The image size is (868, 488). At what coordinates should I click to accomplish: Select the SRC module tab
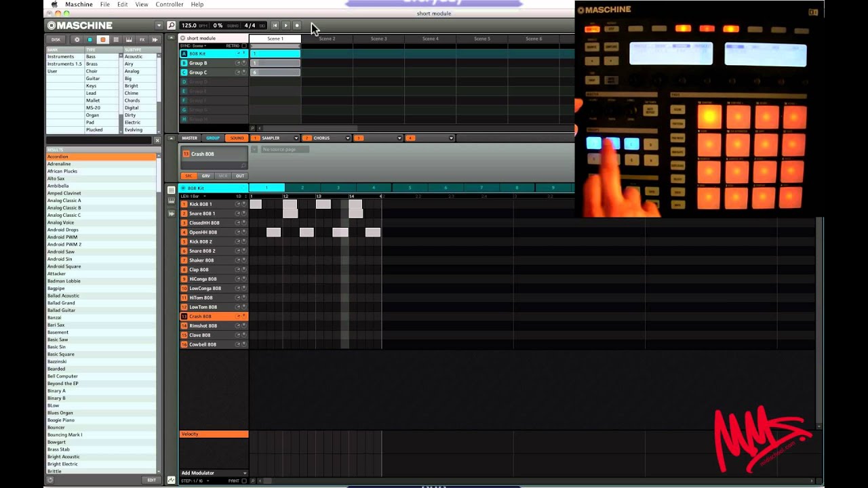(x=189, y=176)
